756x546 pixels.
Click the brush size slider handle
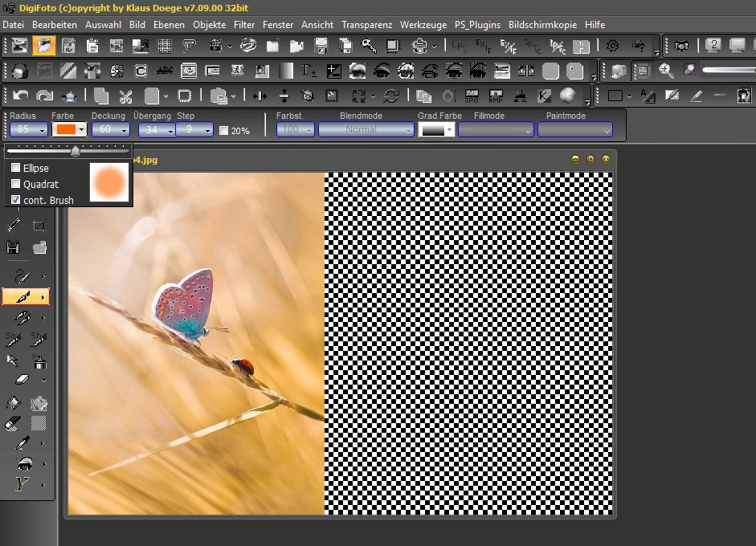click(75, 150)
